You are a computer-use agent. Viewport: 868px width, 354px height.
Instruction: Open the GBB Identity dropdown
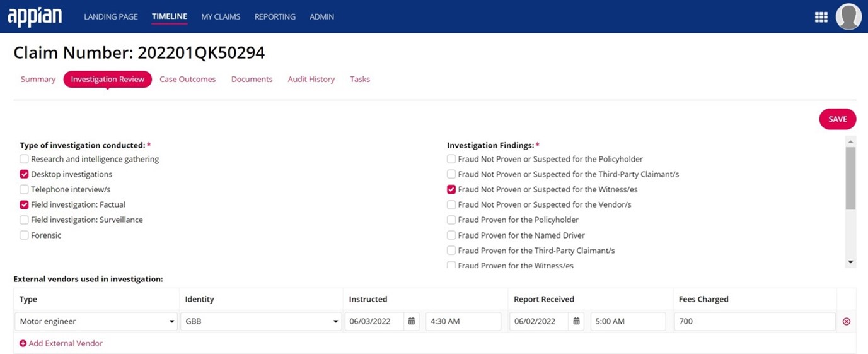click(x=261, y=321)
